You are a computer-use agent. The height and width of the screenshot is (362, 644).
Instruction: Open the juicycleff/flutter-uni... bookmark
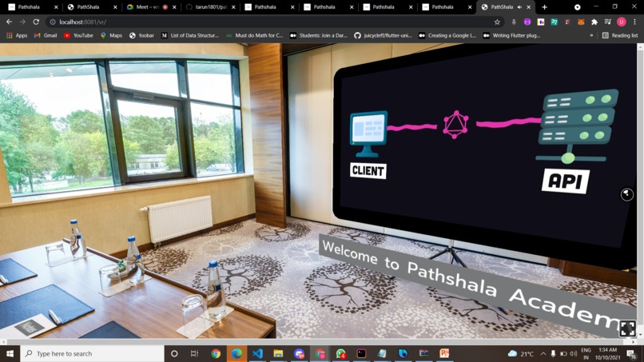pos(383,35)
